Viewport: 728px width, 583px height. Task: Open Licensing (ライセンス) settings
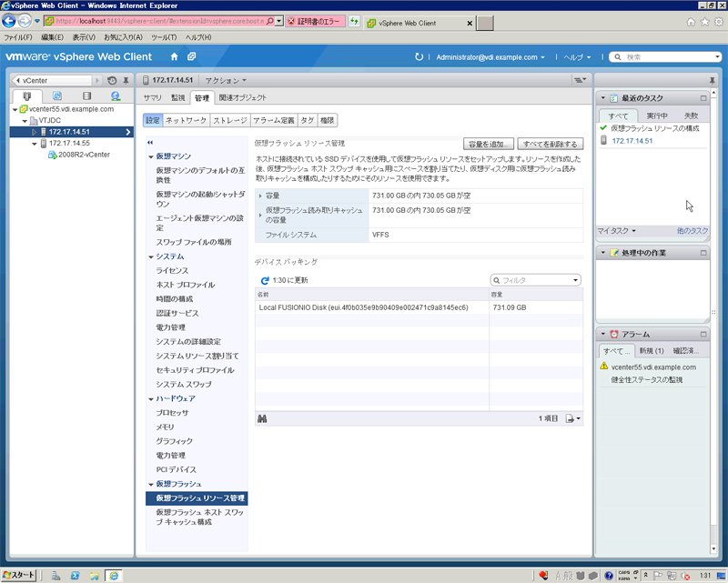(172, 271)
